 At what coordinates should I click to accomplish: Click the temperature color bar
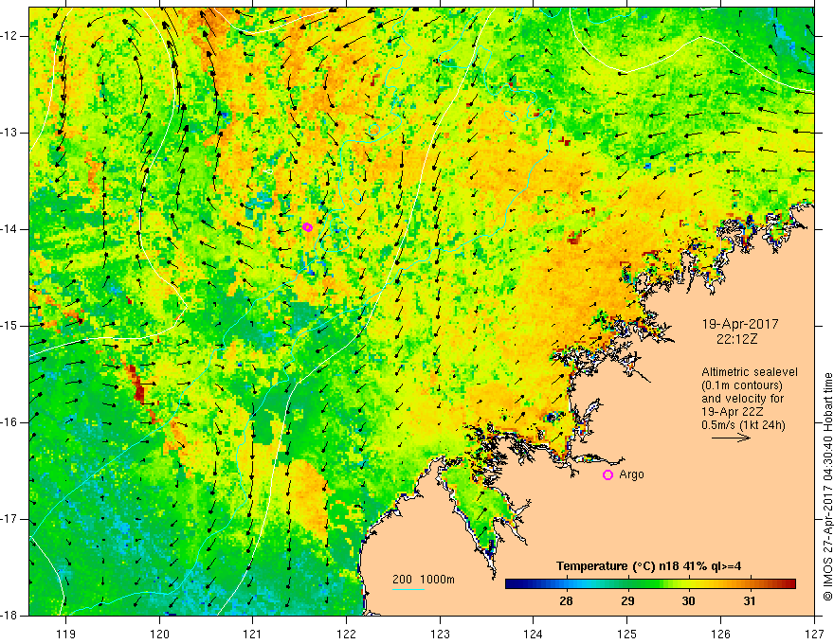coord(650,583)
